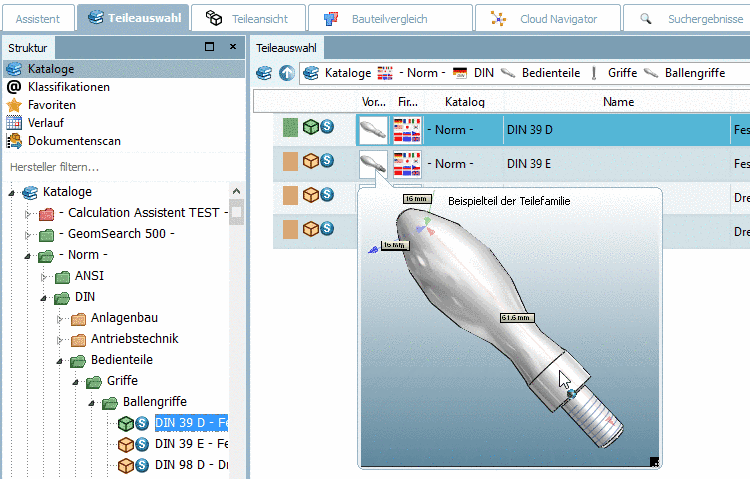750x479 pixels.
Task: Close the Struktur panel
Action: [x=233, y=46]
